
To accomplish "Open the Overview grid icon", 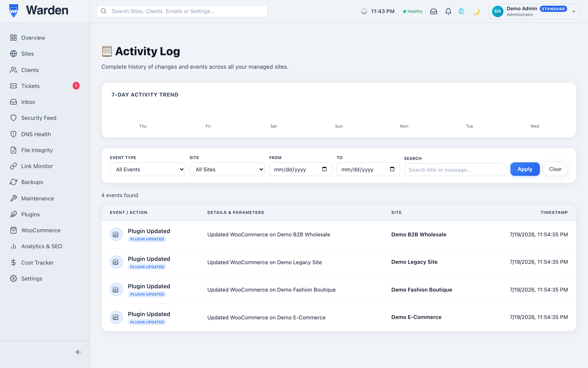I will tap(13, 38).
